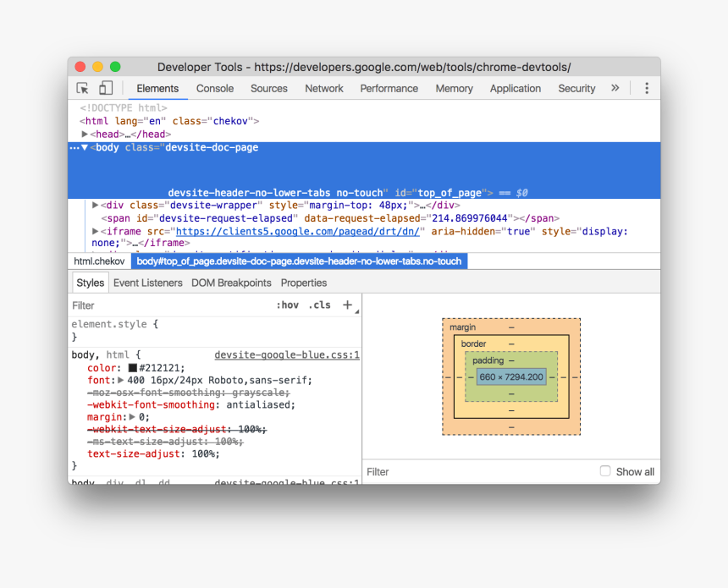This screenshot has width=728, height=588.
Task: Select the Properties tab
Action: tap(304, 283)
